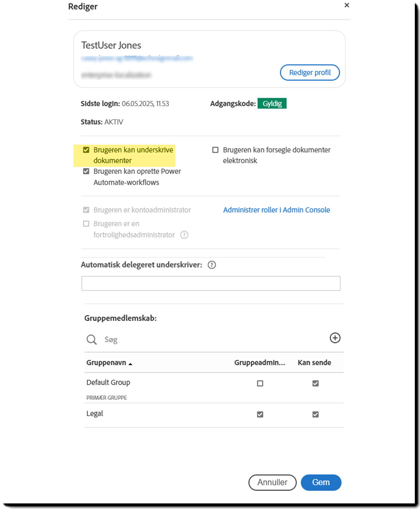Uncheck 'Brugeren kan oprette Power Automate-workflows'

86,171
